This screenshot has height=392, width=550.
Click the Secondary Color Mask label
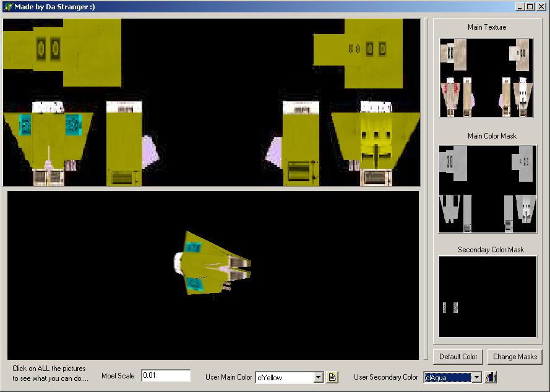pyautogui.click(x=491, y=250)
